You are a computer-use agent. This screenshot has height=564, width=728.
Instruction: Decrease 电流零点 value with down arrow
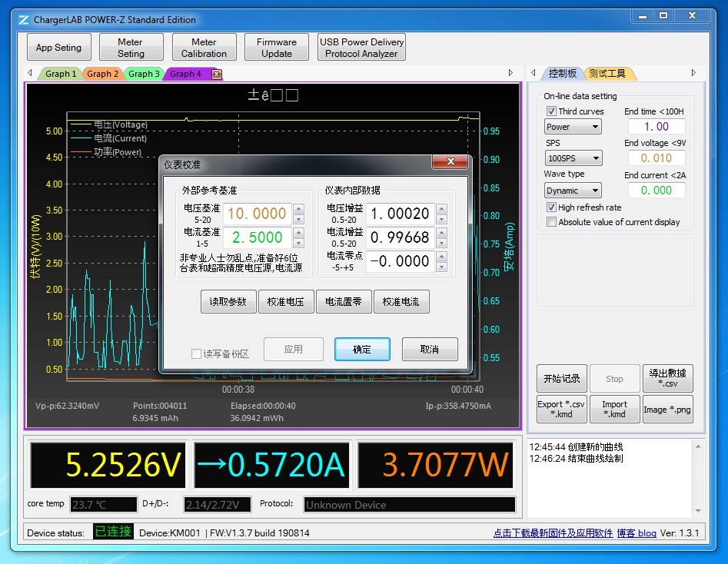[x=440, y=267]
